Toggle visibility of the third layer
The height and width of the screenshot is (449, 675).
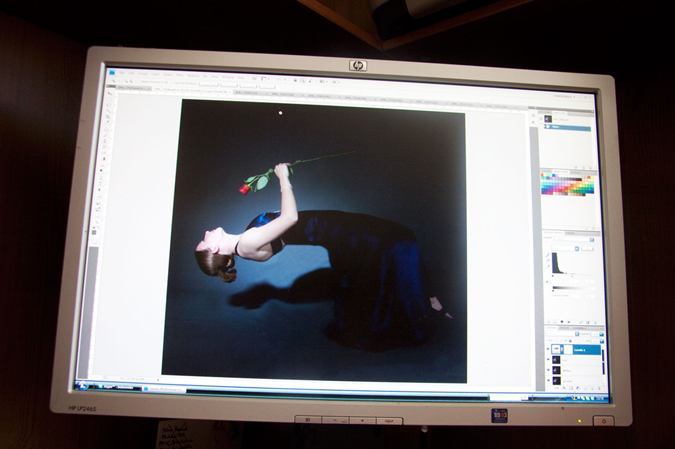click(x=548, y=370)
